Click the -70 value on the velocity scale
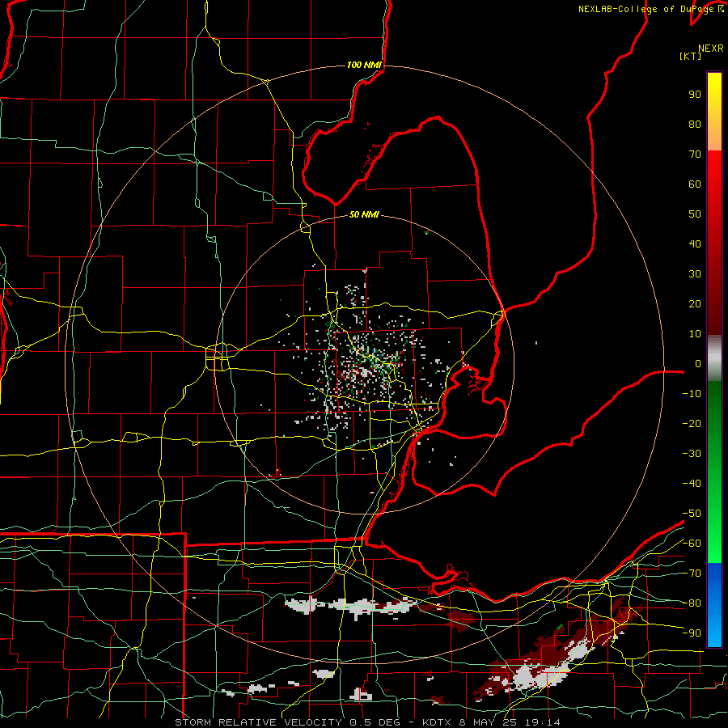The width and height of the screenshot is (728, 728). [x=692, y=574]
